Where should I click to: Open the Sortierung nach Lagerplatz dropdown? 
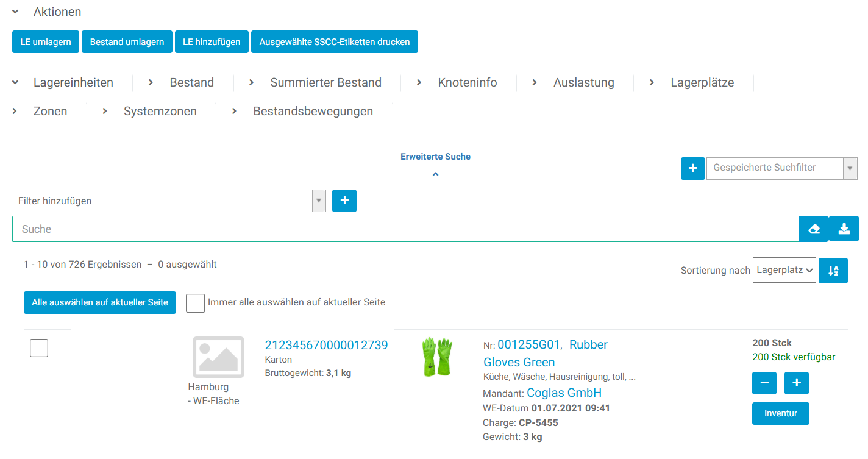(784, 270)
